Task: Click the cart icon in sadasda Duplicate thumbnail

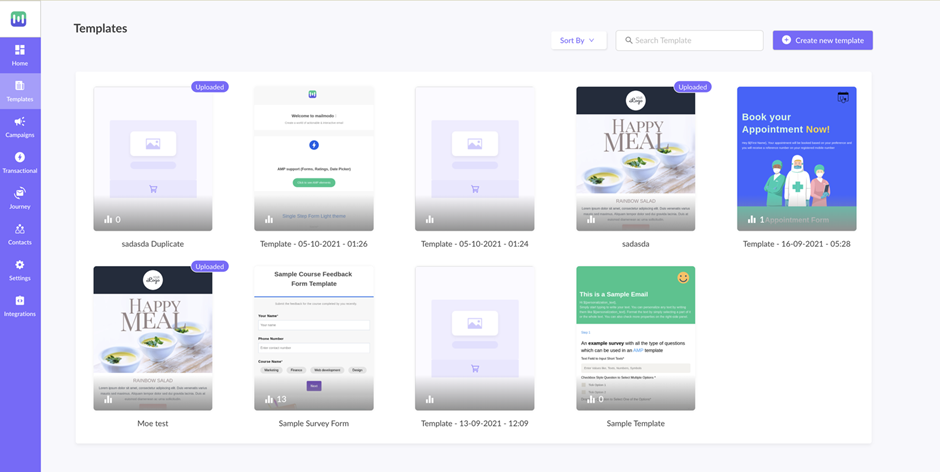Action: [x=153, y=189]
